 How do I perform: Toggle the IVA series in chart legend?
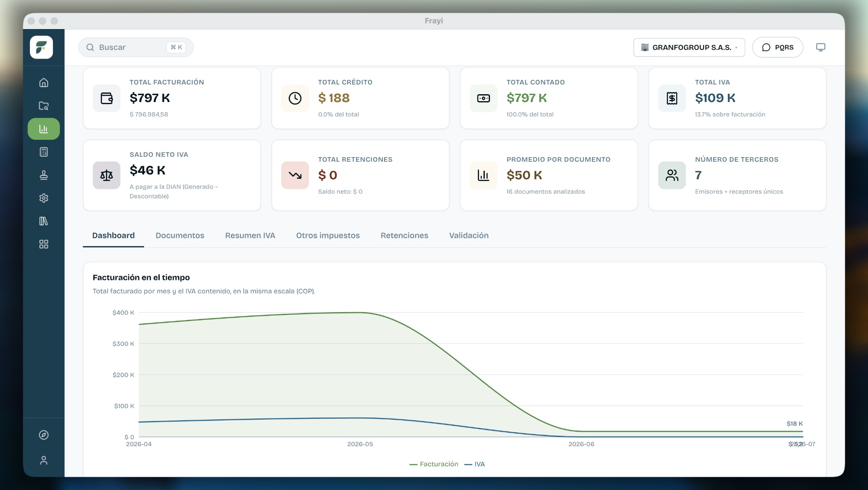[474, 464]
